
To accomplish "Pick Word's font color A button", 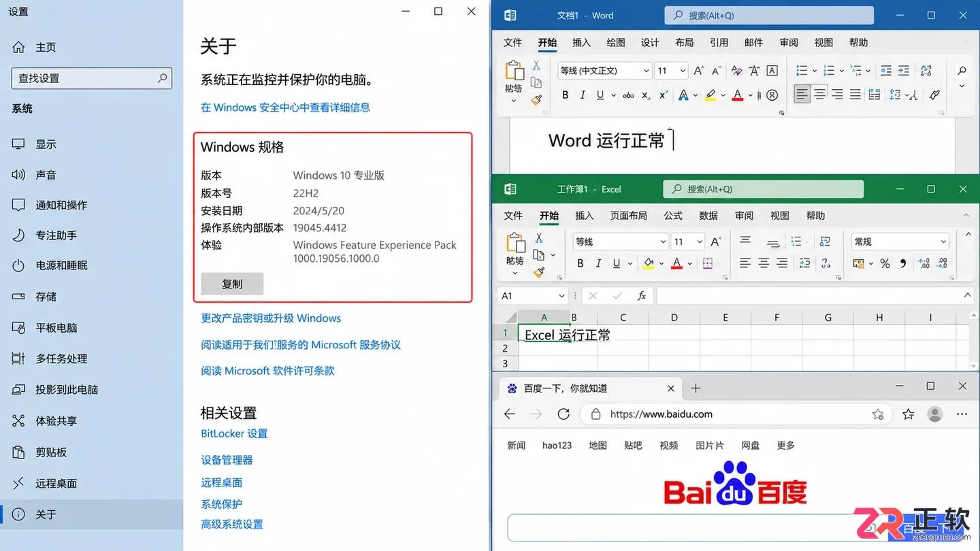I will click(x=737, y=95).
